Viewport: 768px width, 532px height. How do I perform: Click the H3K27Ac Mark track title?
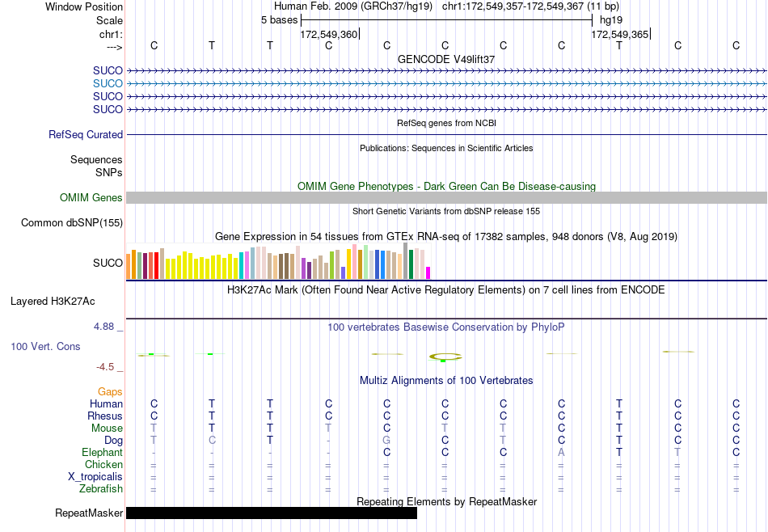(446, 290)
